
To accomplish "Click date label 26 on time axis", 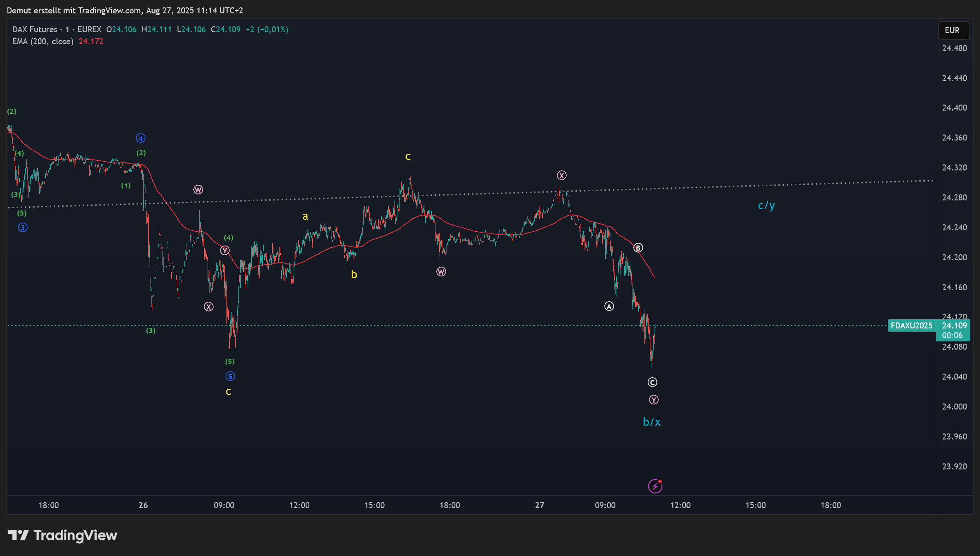I will [x=143, y=505].
